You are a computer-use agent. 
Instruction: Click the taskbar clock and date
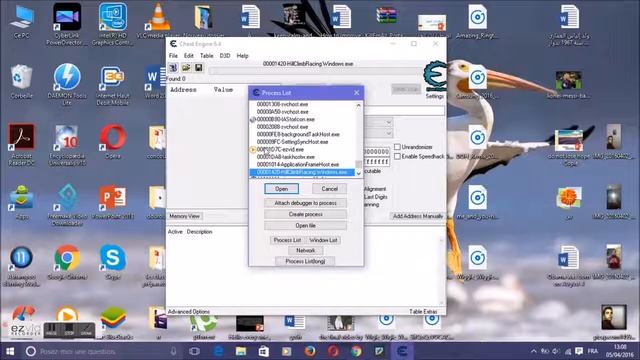[620, 351]
